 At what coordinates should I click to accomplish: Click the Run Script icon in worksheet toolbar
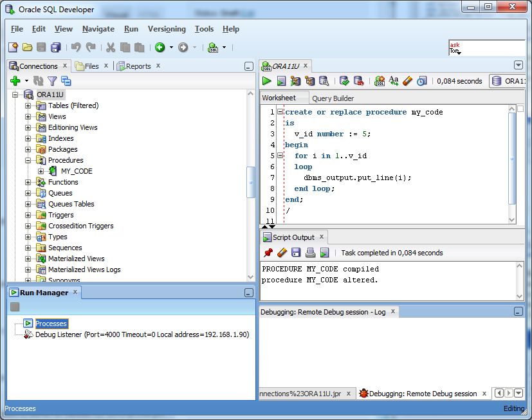(281, 81)
